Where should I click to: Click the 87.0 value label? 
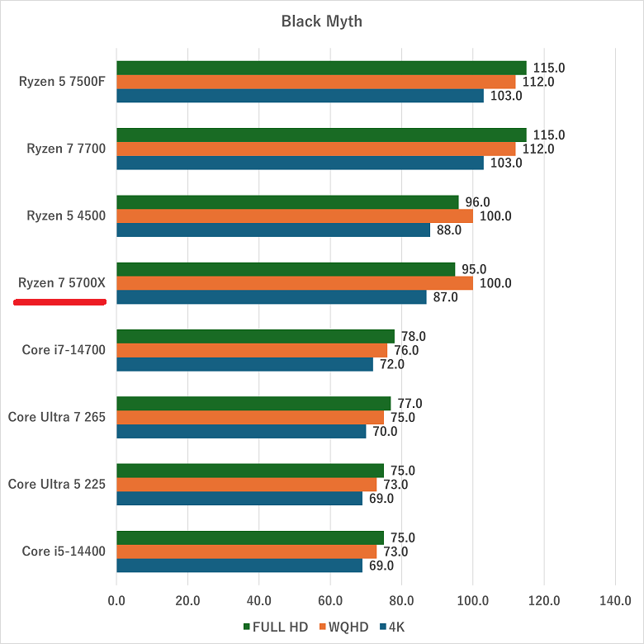pos(445,297)
